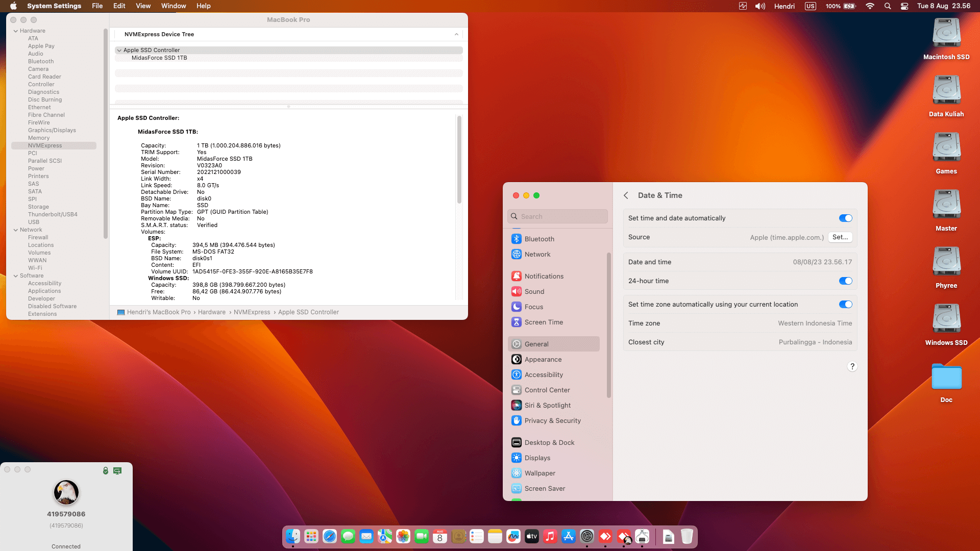Select MidasForce SSD 1TB in device tree
Image resolution: width=980 pixels, height=551 pixels.
[159, 58]
